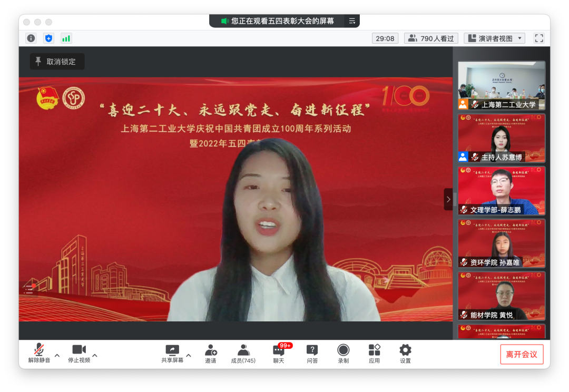Unmute microphone (解除静音)
Screen dimensions: 569x392
click(39, 354)
